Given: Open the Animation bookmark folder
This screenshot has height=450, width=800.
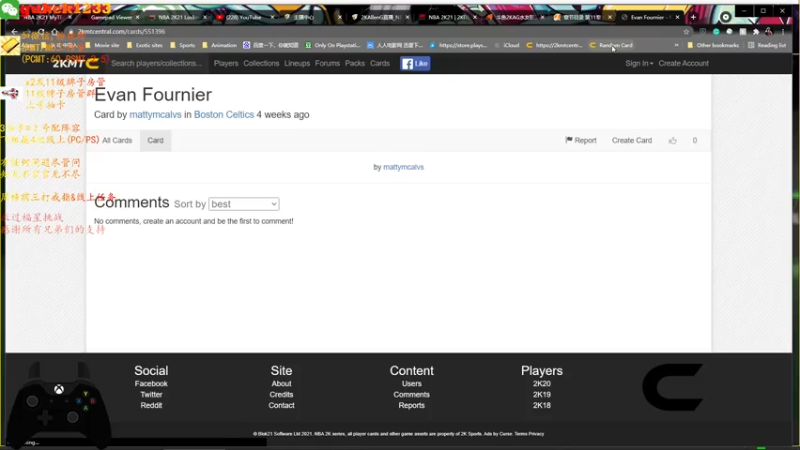Looking at the screenshot, I should (219, 45).
